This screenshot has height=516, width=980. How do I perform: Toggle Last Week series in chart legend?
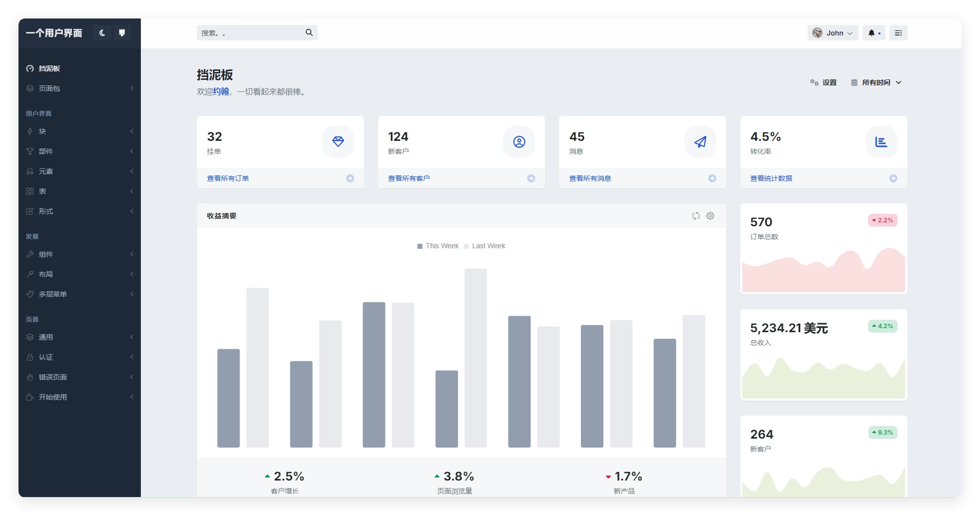[x=485, y=246]
